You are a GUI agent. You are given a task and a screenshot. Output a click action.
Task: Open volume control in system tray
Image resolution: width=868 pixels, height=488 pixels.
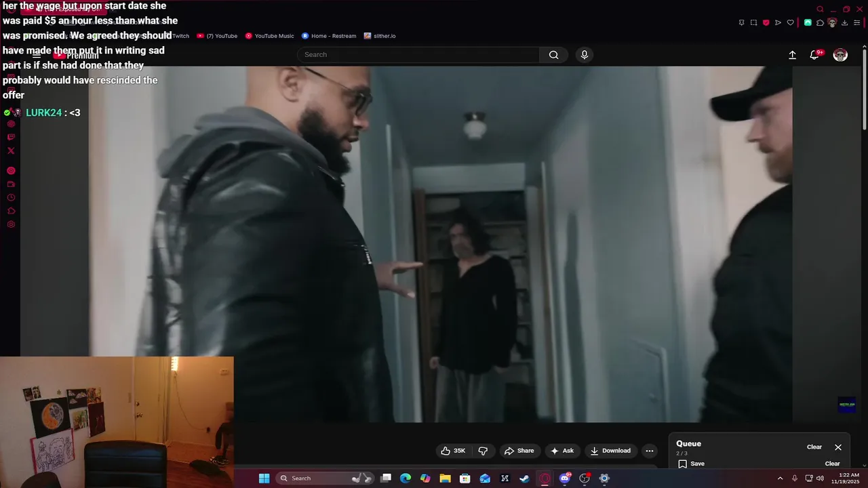click(820, 479)
